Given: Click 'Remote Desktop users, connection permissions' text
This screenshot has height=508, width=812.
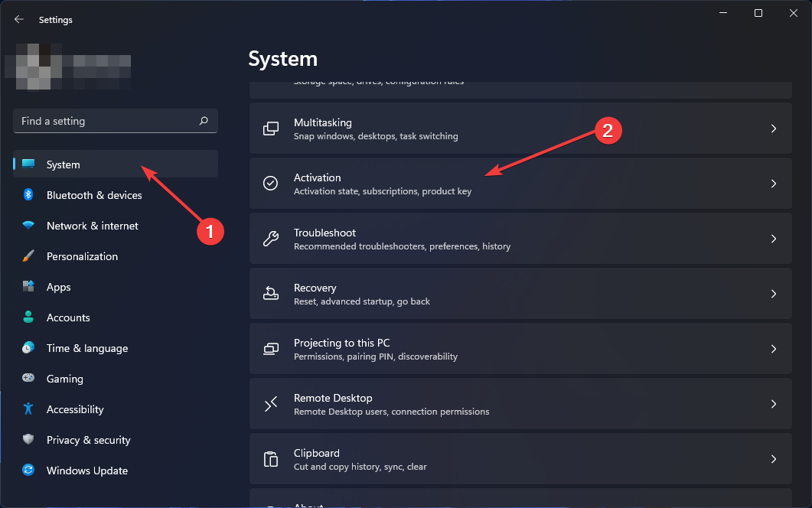Looking at the screenshot, I should pyautogui.click(x=392, y=412).
